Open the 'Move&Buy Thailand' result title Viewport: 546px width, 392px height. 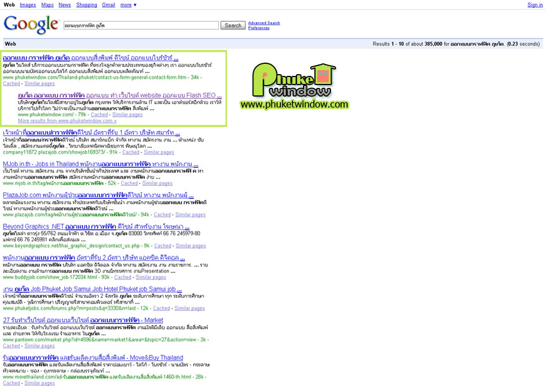pyautogui.click(x=93, y=358)
